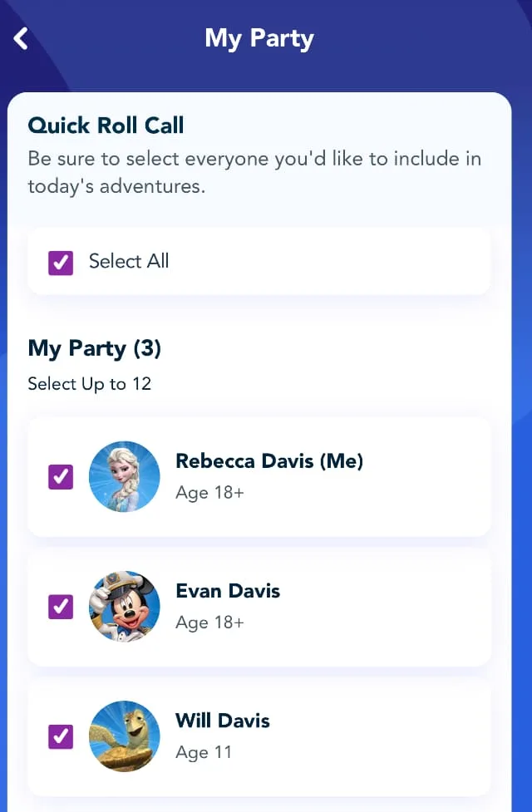Uncheck Rebecca Davis's checkbox

[x=61, y=476]
